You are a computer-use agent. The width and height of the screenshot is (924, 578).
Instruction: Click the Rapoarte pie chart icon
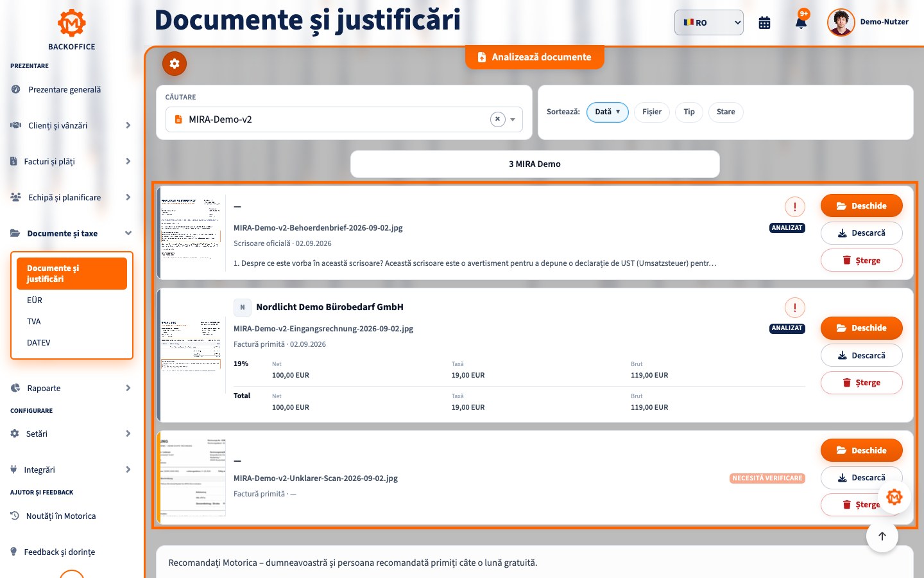[15, 388]
